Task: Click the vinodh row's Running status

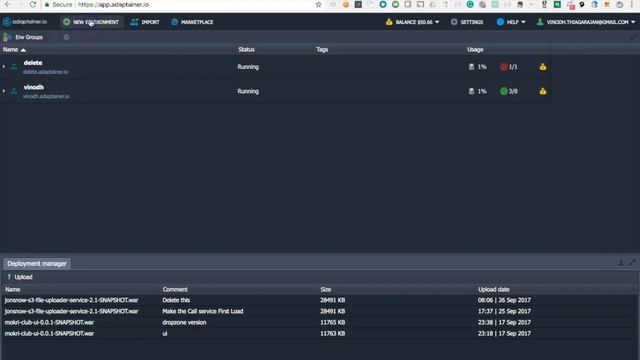Action: [248, 91]
